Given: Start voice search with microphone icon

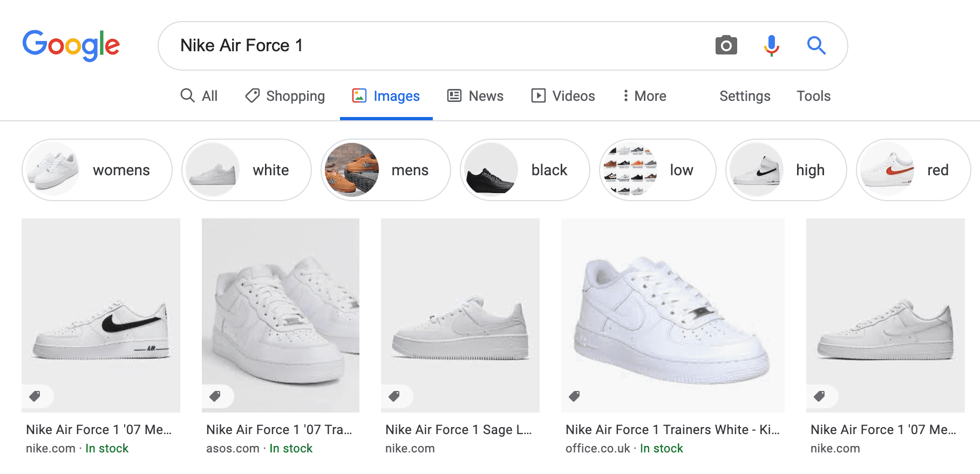Looking at the screenshot, I should pos(772,45).
